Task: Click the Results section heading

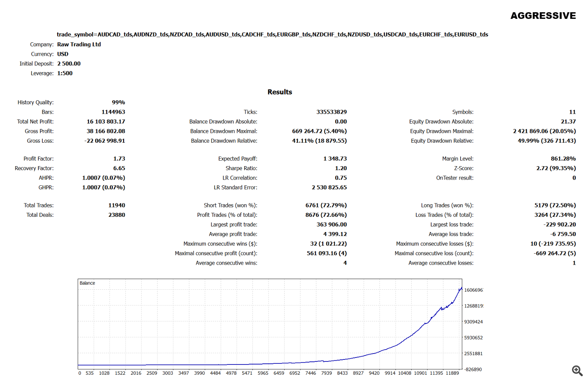Action: (279, 92)
